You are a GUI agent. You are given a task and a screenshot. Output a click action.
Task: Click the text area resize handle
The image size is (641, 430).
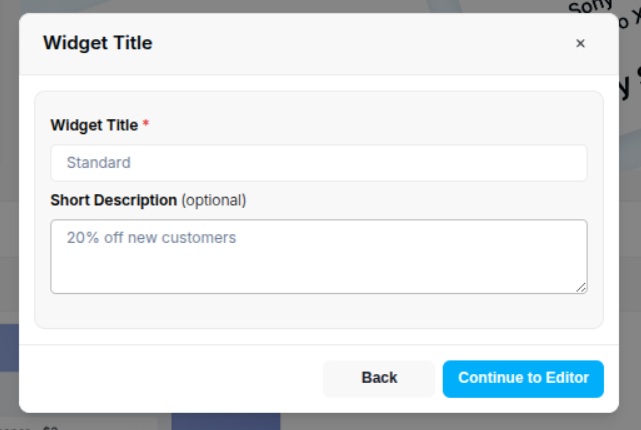582,288
